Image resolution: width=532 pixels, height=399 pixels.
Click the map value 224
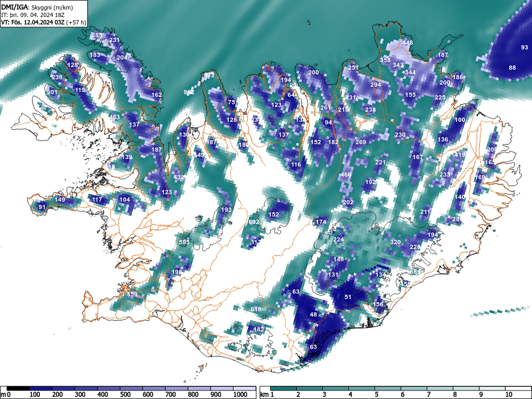pos(338,239)
